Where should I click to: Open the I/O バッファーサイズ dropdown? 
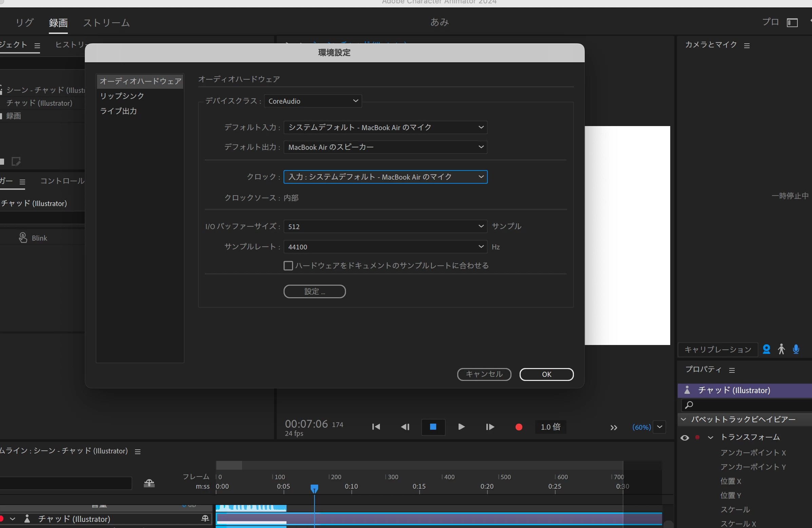pos(385,226)
